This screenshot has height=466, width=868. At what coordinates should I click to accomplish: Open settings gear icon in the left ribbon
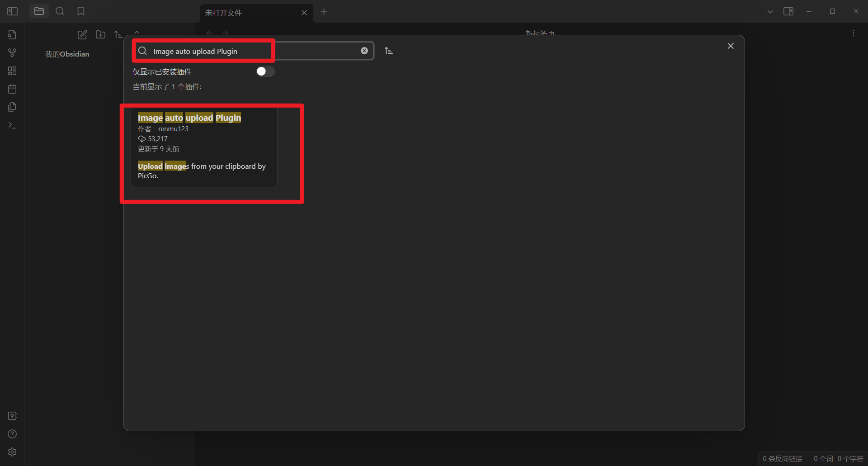pyautogui.click(x=12, y=452)
